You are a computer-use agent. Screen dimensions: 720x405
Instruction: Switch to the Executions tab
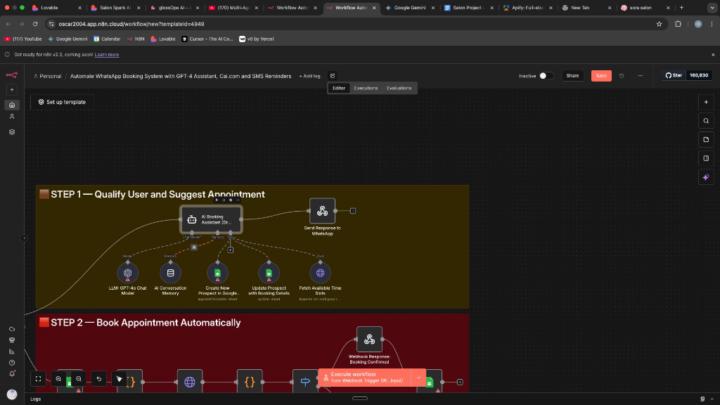(x=365, y=88)
